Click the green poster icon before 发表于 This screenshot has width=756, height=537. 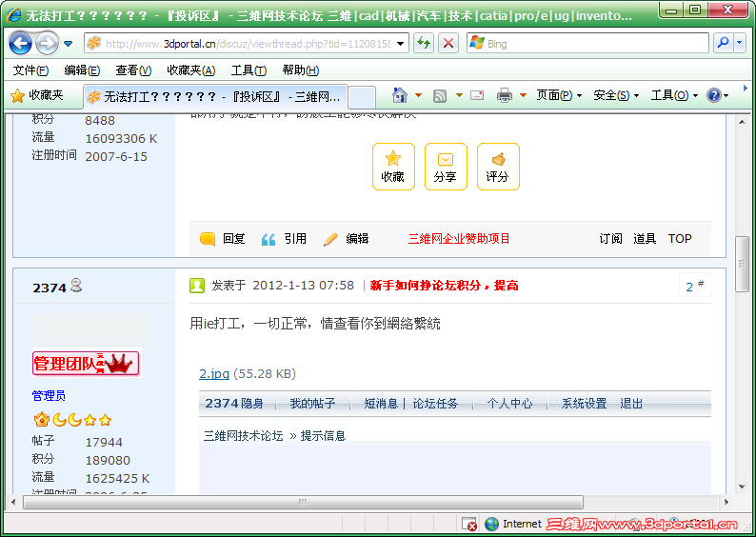tap(197, 286)
